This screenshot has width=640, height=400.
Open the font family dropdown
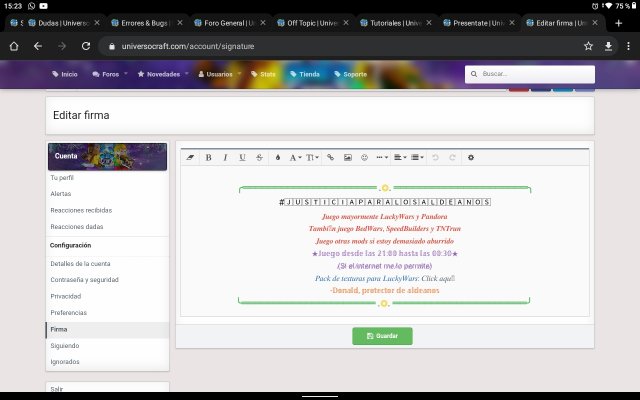pos(296,157)
